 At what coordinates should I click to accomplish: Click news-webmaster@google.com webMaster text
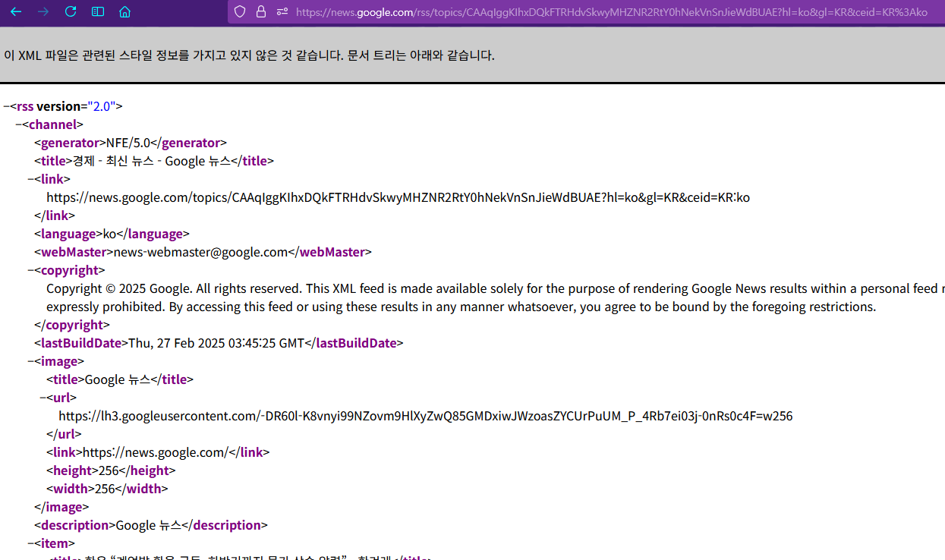(200, 252)
